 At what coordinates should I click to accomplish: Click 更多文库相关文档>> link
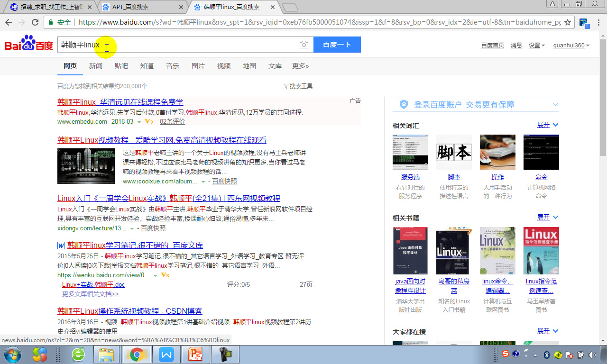pos(91,294)
